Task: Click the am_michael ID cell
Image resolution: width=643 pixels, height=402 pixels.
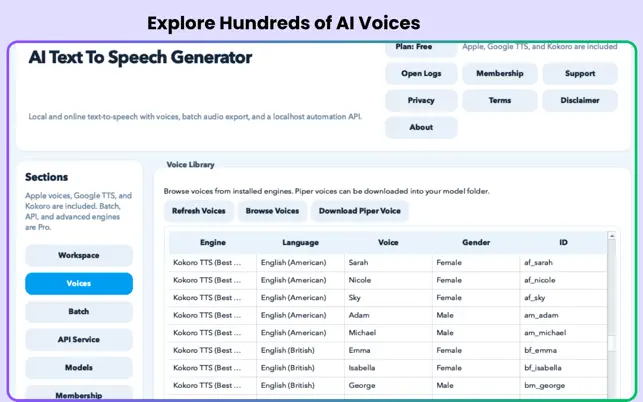Action: (x=563, y=333)
